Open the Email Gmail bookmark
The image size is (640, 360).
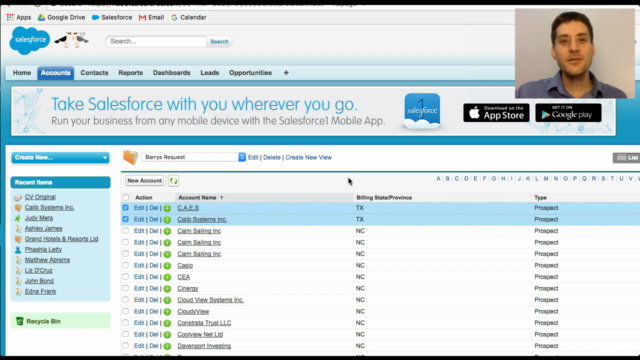[x=151, y=17]
